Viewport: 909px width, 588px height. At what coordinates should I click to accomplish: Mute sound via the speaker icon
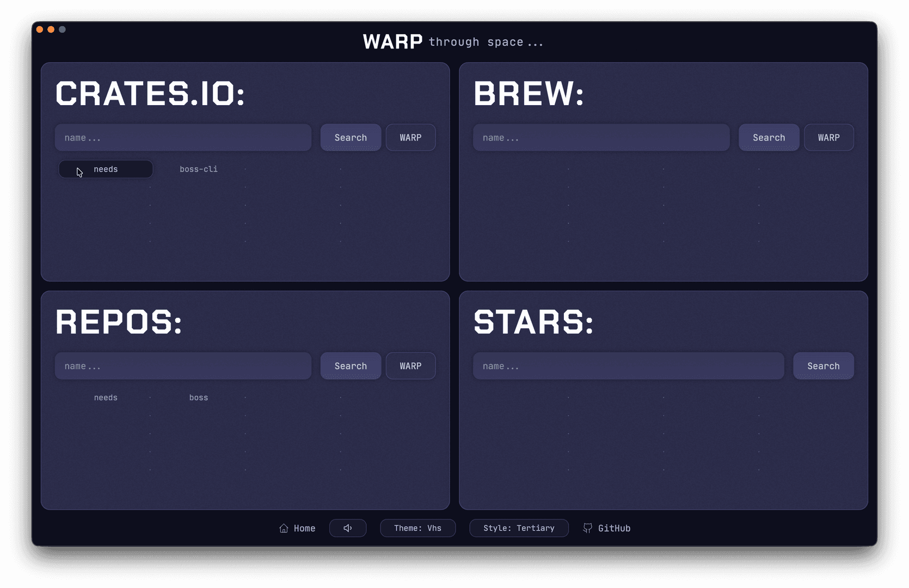click(x=348, y=528)
